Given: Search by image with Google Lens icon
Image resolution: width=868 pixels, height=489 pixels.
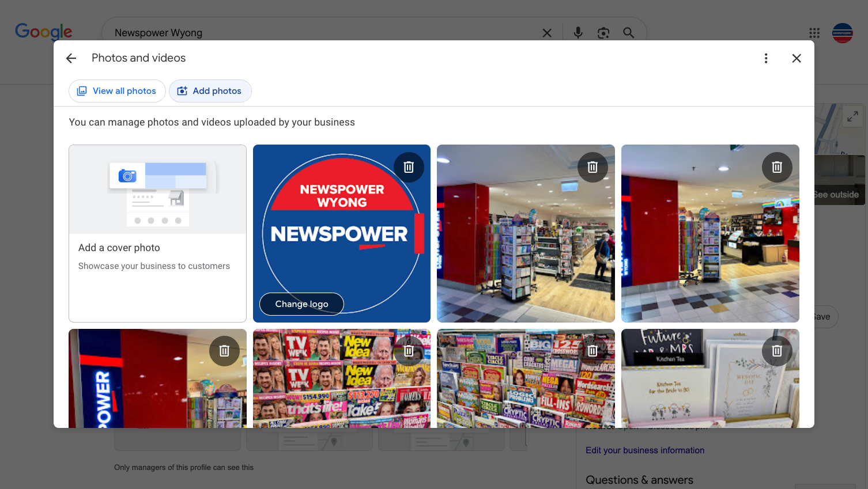Looking at the screenshot, I should (x=603, y=33).
